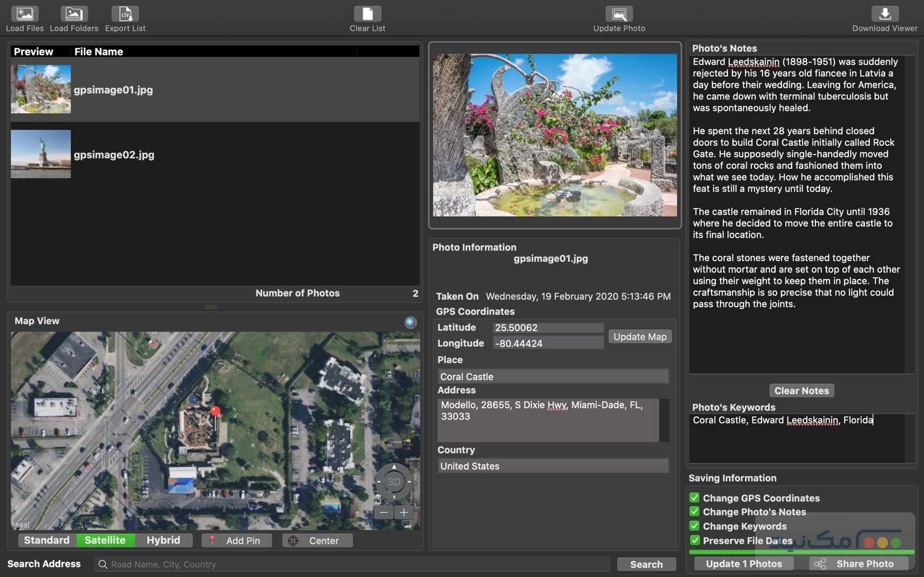Zoom out the map with minus button
This screenshot has width=924, height=577.
384,512
